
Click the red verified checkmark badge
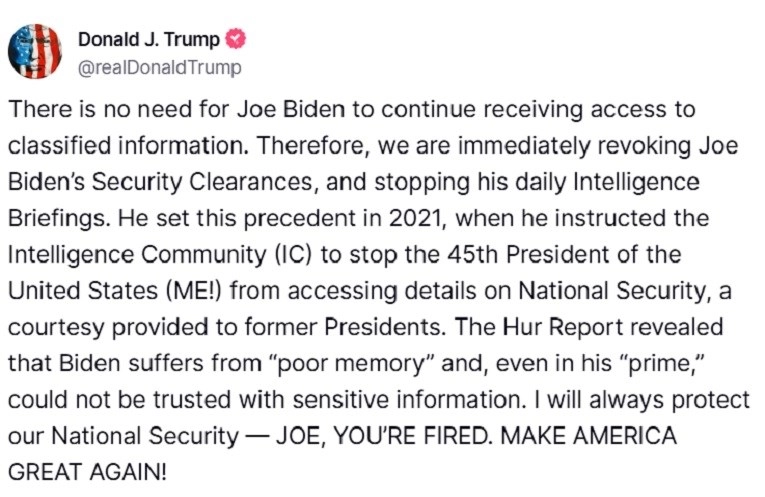point(235,39)
